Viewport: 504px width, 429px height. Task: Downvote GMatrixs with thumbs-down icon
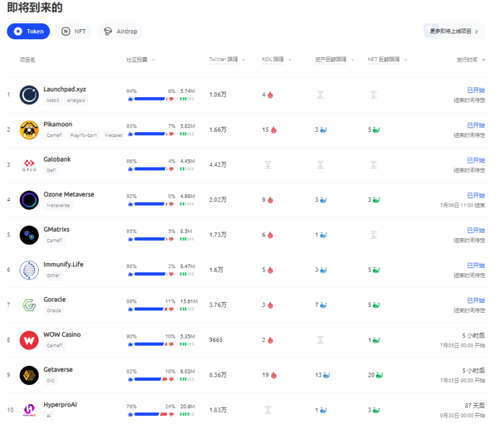pos(171,239)
